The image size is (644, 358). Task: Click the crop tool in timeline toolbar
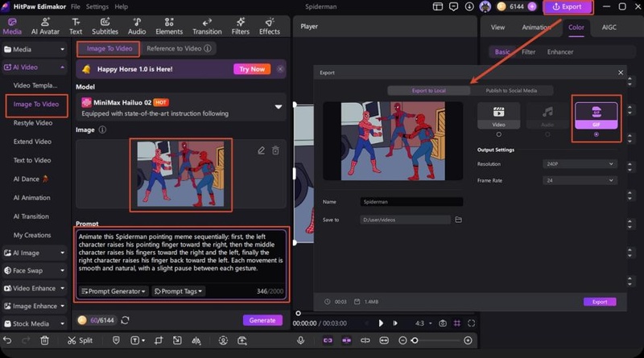pyautogui.click(x=159, y=340)
